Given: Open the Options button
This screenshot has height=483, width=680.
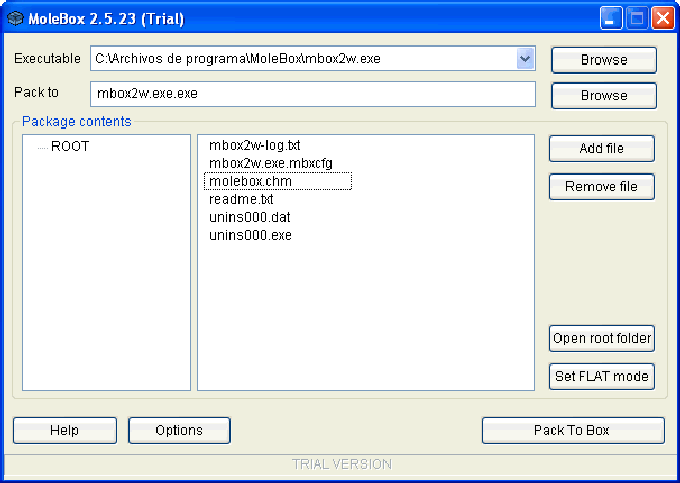Looking at the screenshot, I should pos(179,430).
